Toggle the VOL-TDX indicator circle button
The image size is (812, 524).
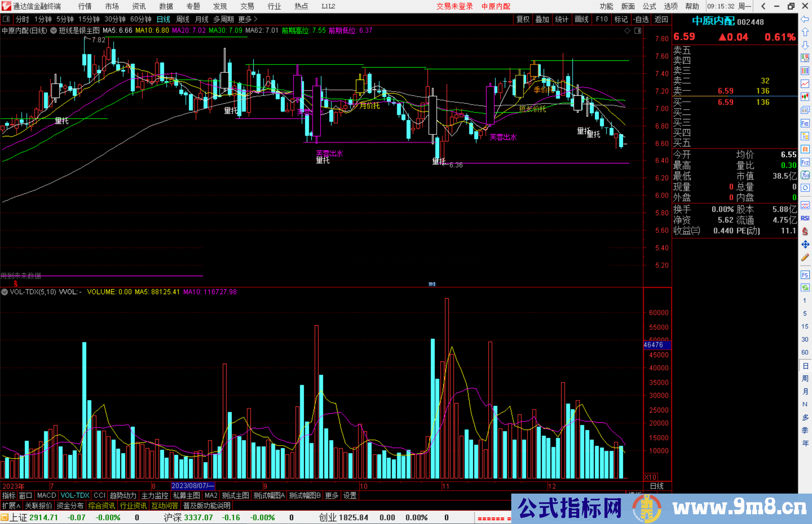click(x=5, y=292)
